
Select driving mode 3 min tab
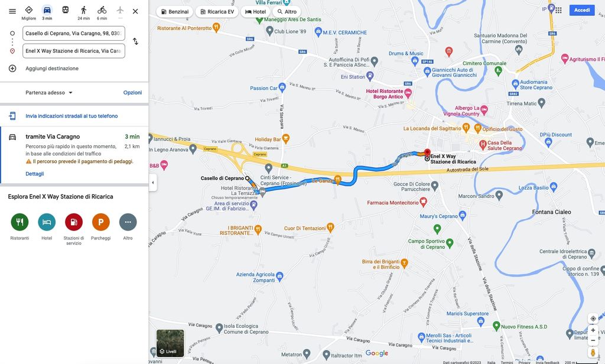pyautogui.click(x=47, y=12)
